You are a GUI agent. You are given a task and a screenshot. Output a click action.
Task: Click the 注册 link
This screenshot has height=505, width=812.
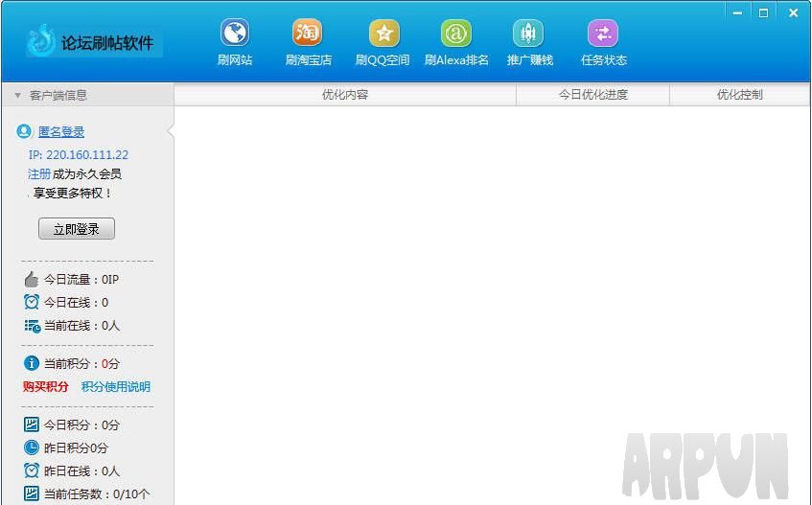39,173
